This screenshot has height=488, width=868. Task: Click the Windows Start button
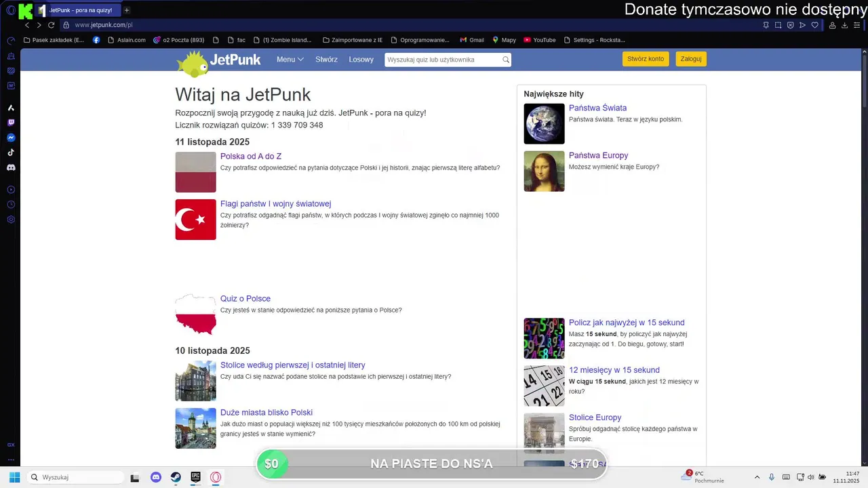[x=14, y=477]
